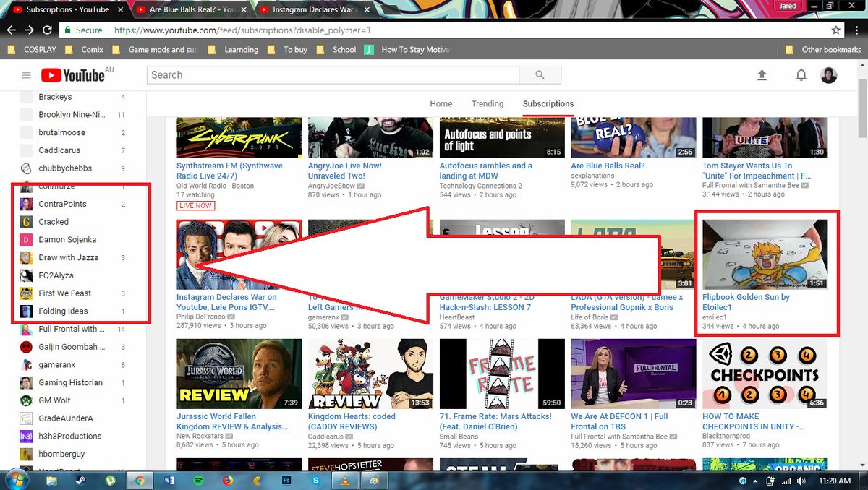Open Chrome's three-dot menu

point(857,30)
